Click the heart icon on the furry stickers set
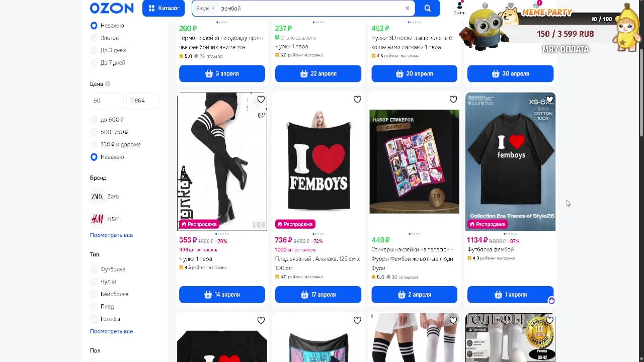 coord(453,100)
